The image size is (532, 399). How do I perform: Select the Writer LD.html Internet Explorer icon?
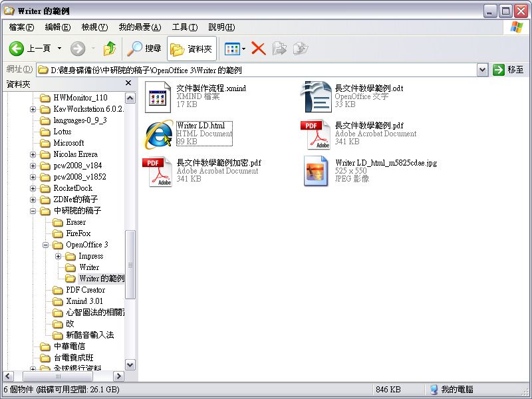(x=158, y=134)
